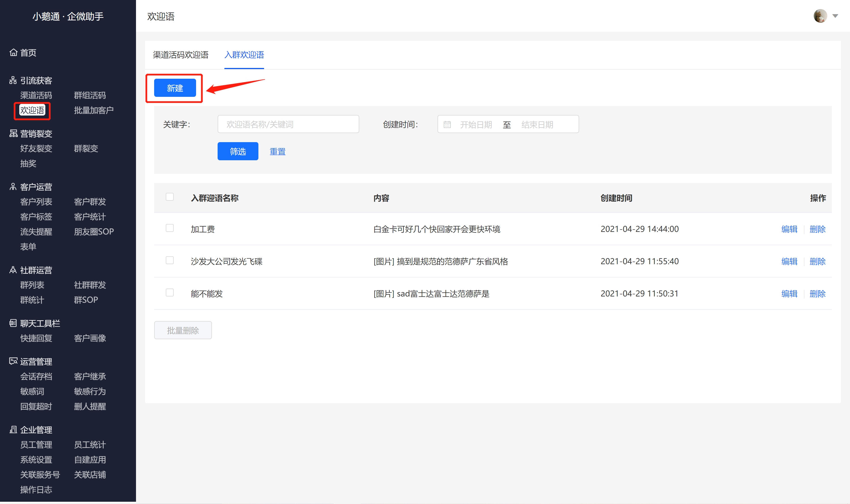This screenshot has height=504, width=850.
Task: Open 群SOP in the sidebar
Action: coord(86,300)
